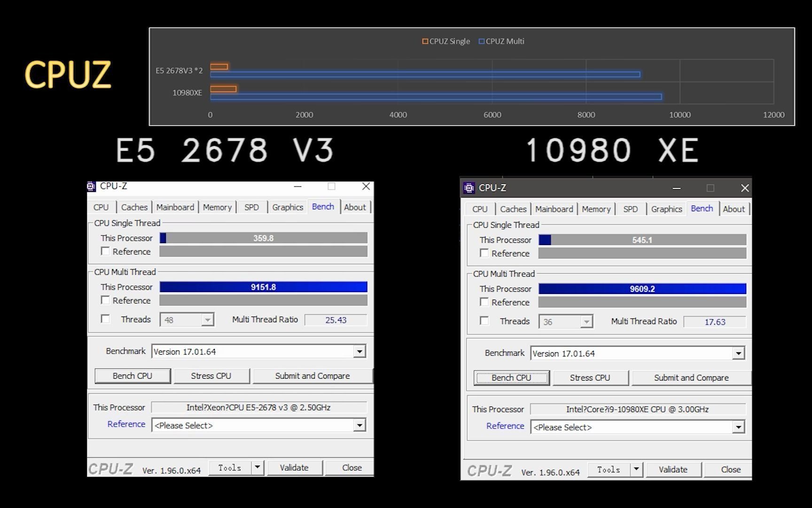Click blue Reference link in 10980XE window
This screenshot has width=812, height=508.
pyautogui.click(x=505, y=426)
